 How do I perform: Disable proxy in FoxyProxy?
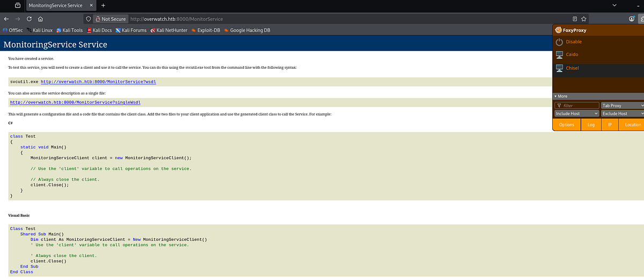point(598,42)
